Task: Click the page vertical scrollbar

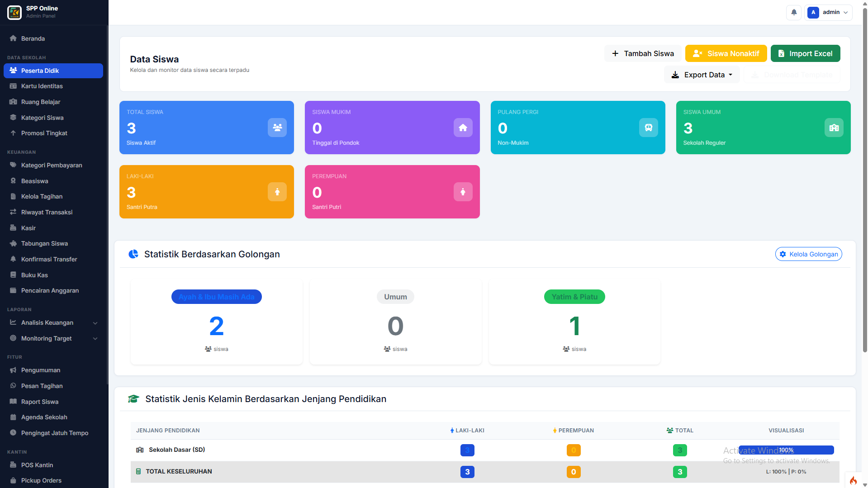Action: click(864, 181)
